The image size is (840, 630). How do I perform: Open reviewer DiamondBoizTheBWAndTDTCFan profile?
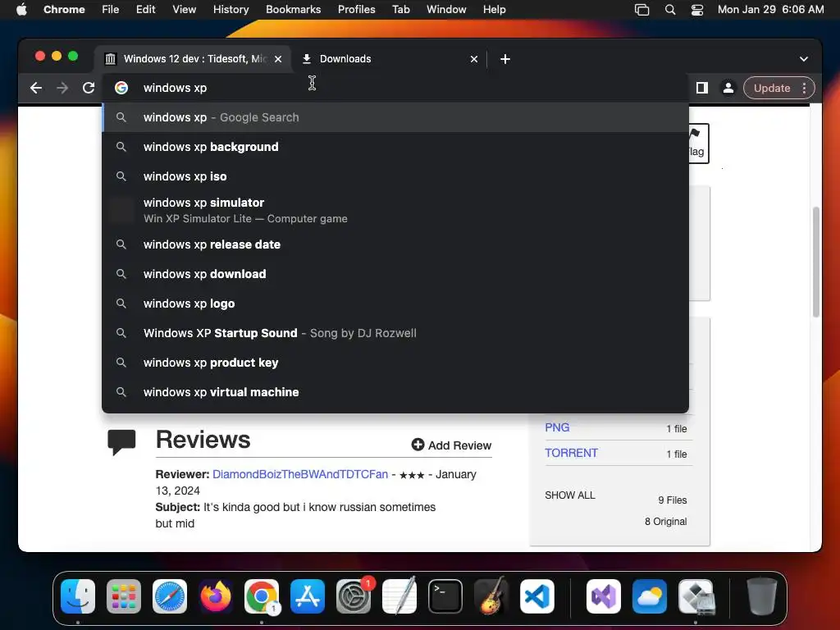pos(300,474)
